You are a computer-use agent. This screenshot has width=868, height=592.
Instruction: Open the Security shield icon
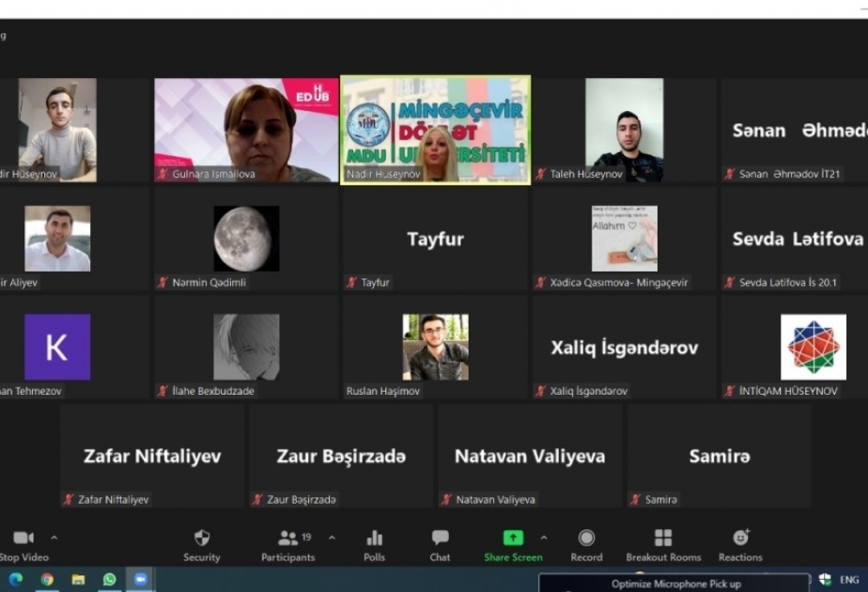pos(202,537)
